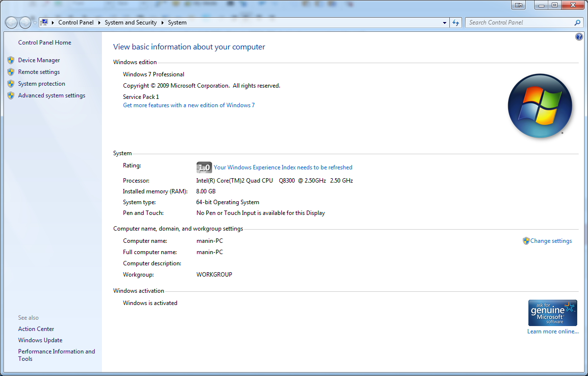Click the "manin-PC" value beside Full computer name
The image size is (588, 376).
(x=210, y=252)
